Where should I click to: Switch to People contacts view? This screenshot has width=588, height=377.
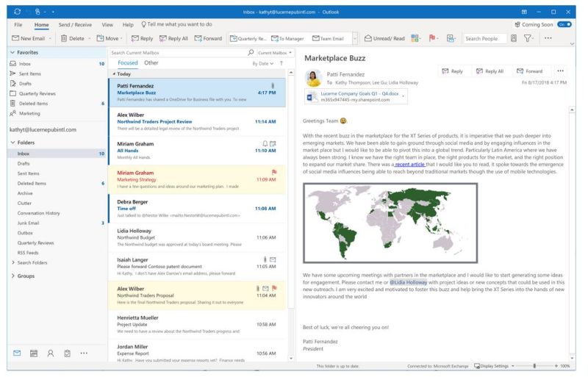point(50,353)
